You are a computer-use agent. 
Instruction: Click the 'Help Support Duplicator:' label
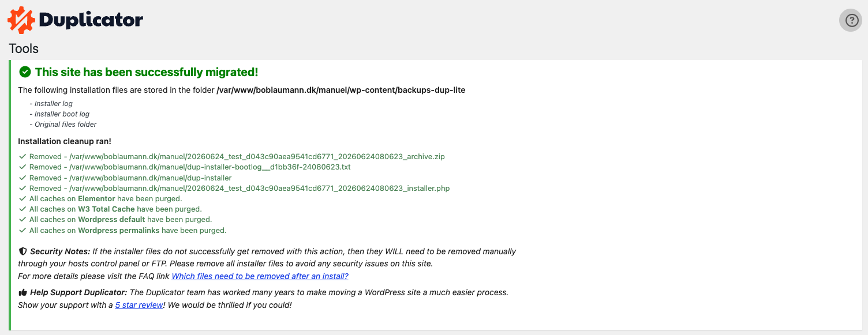pyautogui.click(x=78, y=292)
